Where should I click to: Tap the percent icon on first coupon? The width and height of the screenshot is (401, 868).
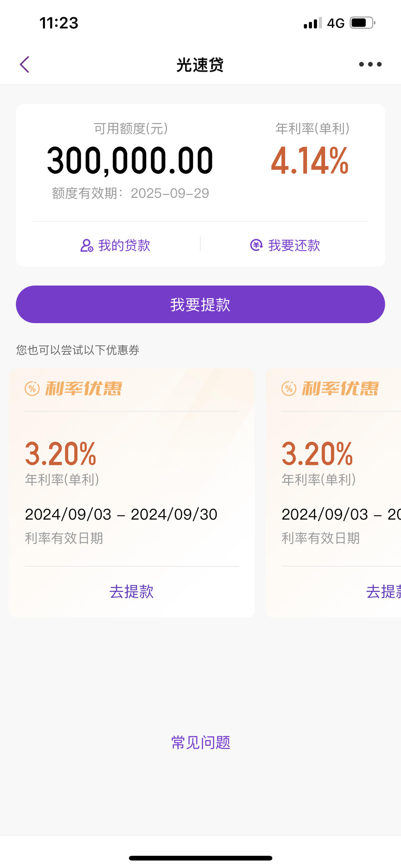[32, 389]
